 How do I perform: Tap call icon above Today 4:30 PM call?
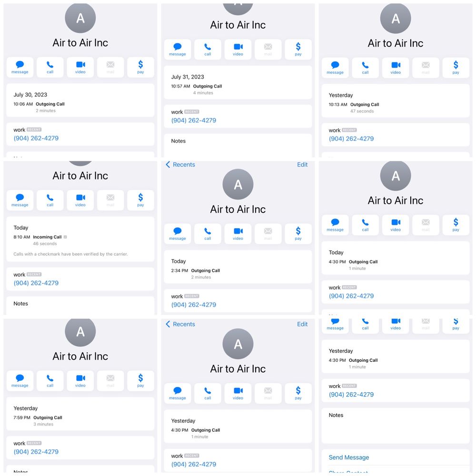(365, 225)
